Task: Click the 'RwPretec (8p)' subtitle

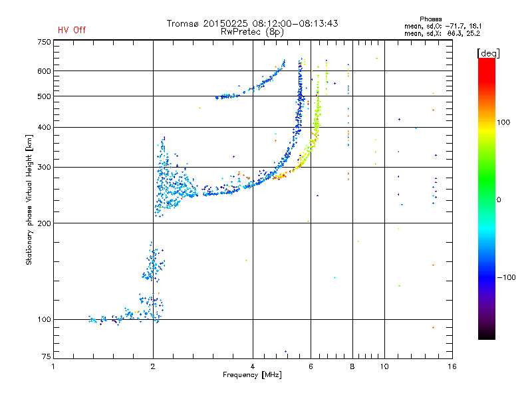Action: tap(252, 32)
